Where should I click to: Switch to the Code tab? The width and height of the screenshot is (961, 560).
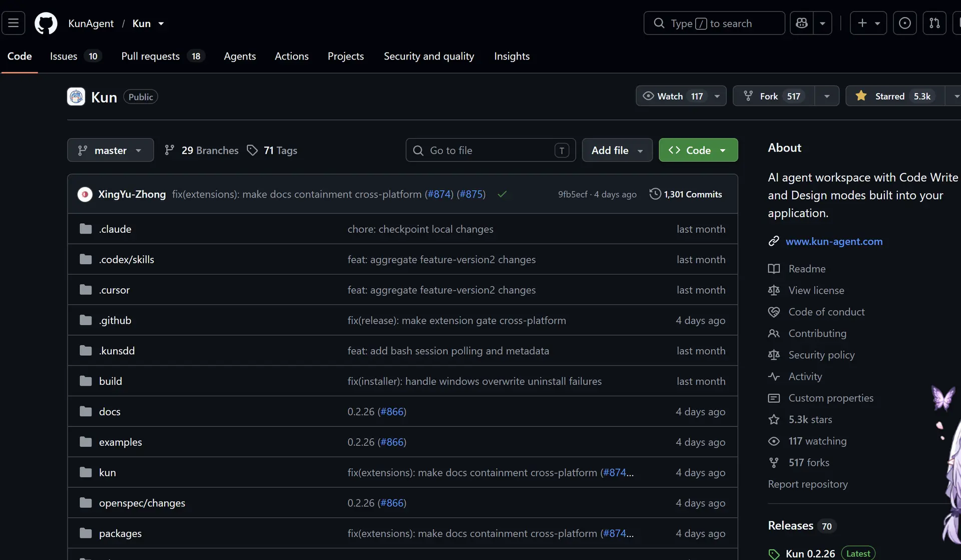pyautogui.click(x=20, y=56)
